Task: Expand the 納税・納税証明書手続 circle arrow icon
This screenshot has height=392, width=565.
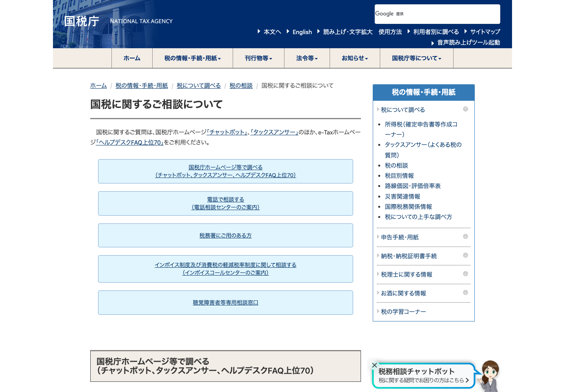Action: pos(465,255)
